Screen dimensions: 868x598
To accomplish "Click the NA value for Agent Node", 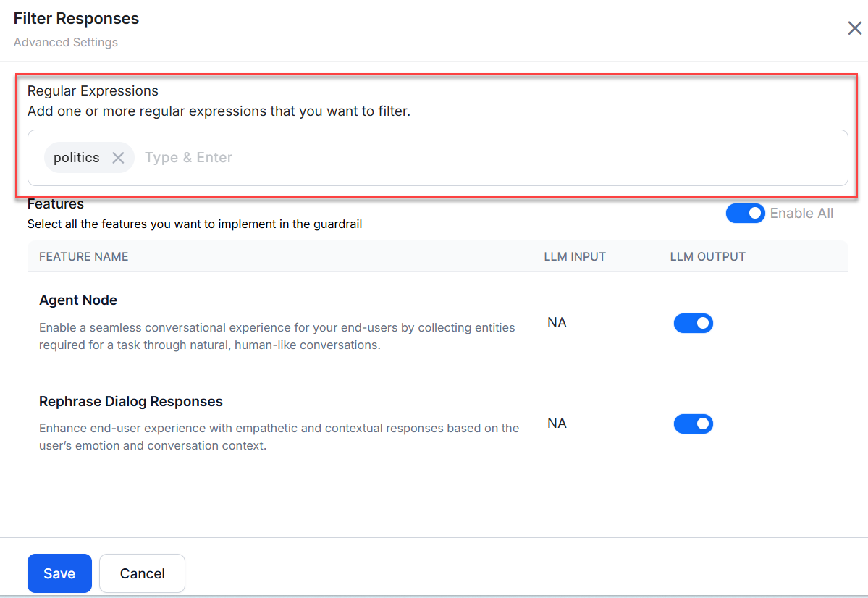I will [557, 323].
